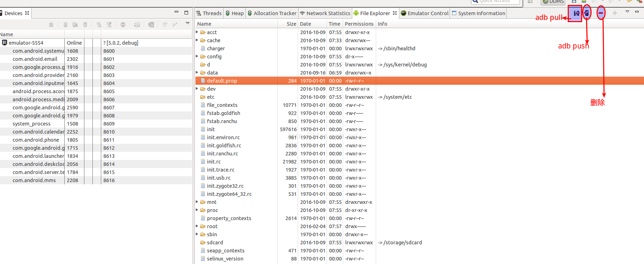The width and height of the screenshot is (644, 264).
Task: Select the init.rc file
Action: [x=214, y=162]
